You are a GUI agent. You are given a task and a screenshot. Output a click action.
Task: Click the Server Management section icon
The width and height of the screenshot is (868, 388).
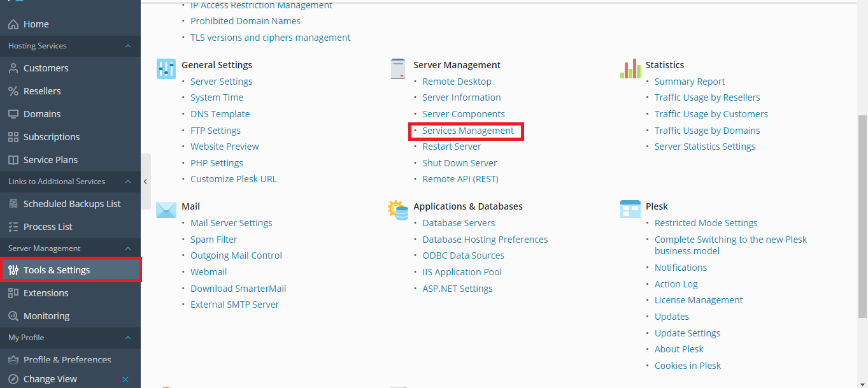click(x=398, y=69)
